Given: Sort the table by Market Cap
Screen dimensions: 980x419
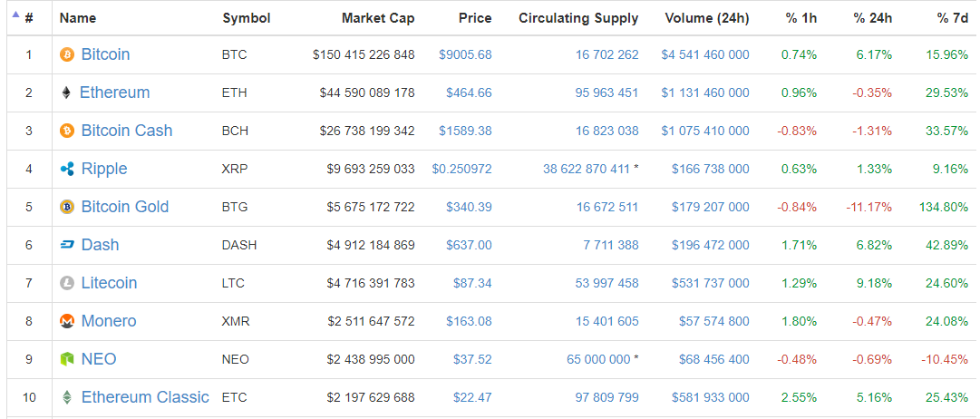Looking at the screenshot, I should click(x=378, y=18).
